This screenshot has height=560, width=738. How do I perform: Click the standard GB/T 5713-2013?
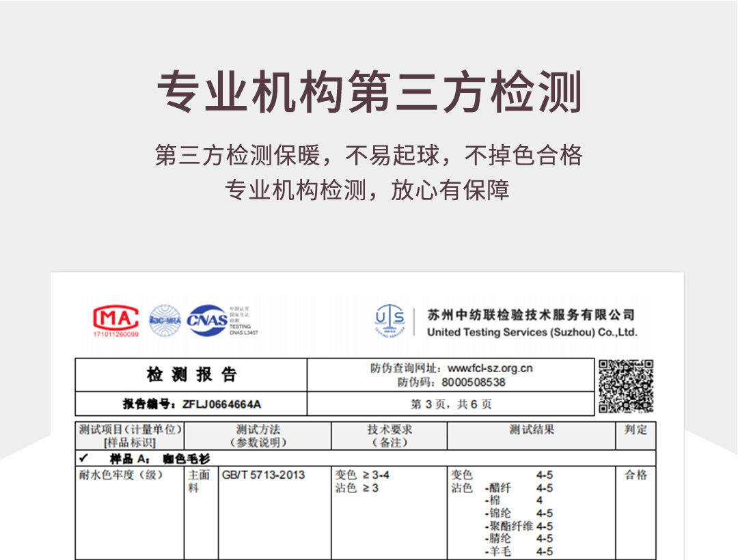(264, 475)
